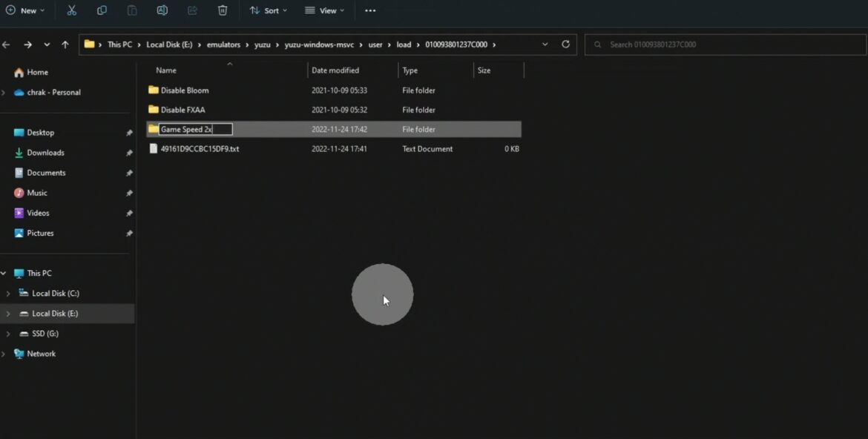Screen dimensions: 868x439
Task: Sort by Date modified column header
Action: point(335,70)
